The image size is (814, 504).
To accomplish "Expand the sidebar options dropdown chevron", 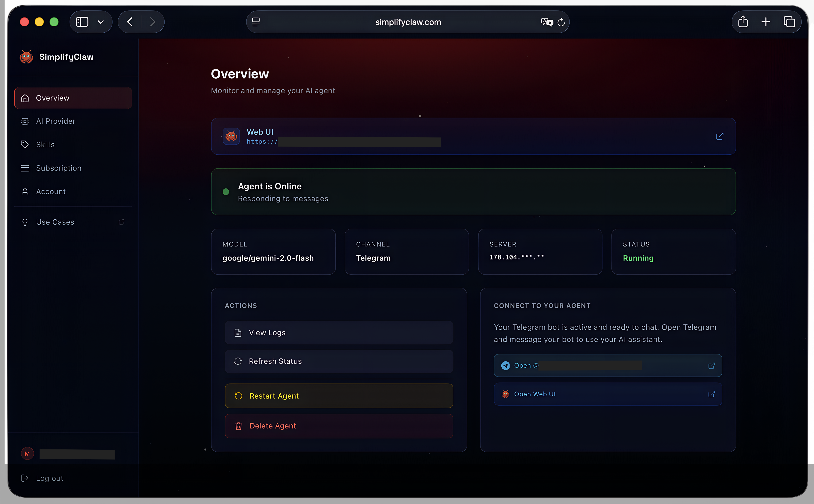I will coord(100,22).
